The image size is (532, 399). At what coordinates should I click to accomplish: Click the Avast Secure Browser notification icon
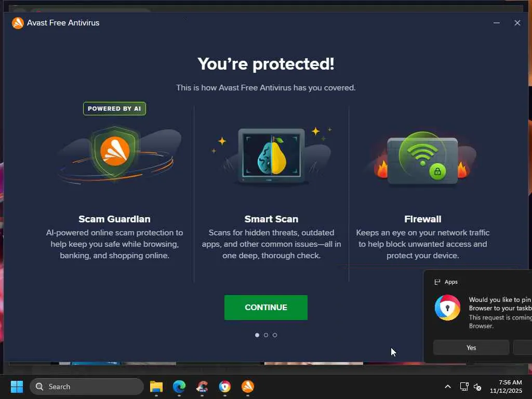click(447, 308)
